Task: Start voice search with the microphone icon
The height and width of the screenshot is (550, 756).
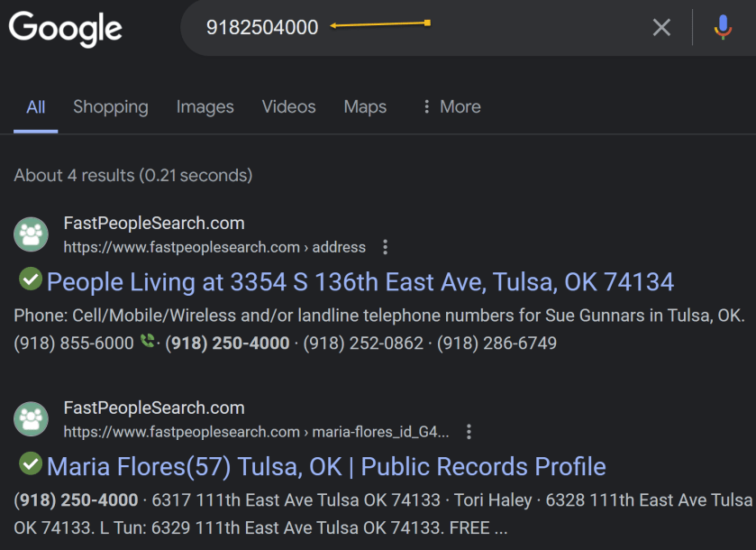Action: tap(723, 28)
